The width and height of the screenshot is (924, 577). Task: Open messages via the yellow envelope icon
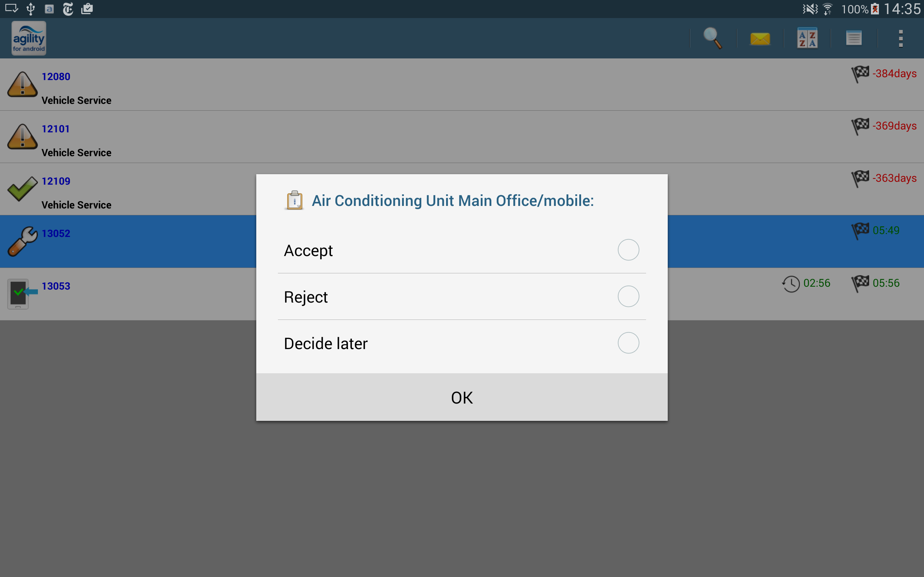[760, 39]
